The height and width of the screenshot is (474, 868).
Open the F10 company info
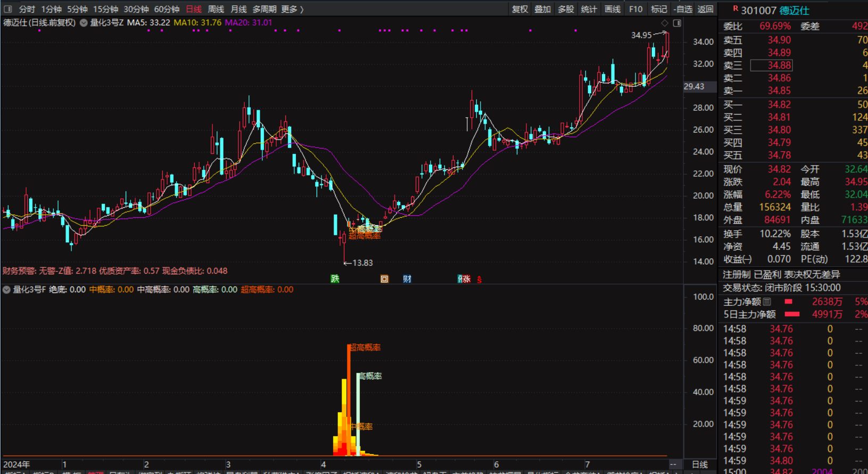tap(635, 9)
